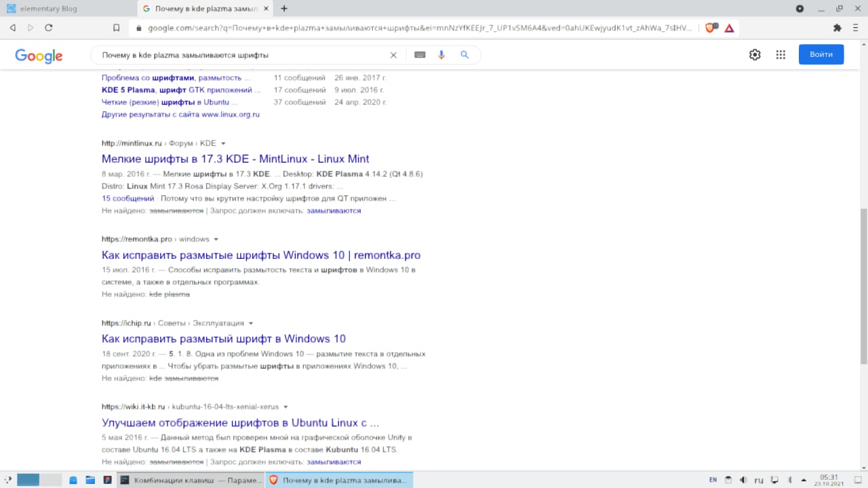Open the device notifier tray icon
Image resolution: width=868 pixels, height=488 pixels.
click(x=774, y=480)
